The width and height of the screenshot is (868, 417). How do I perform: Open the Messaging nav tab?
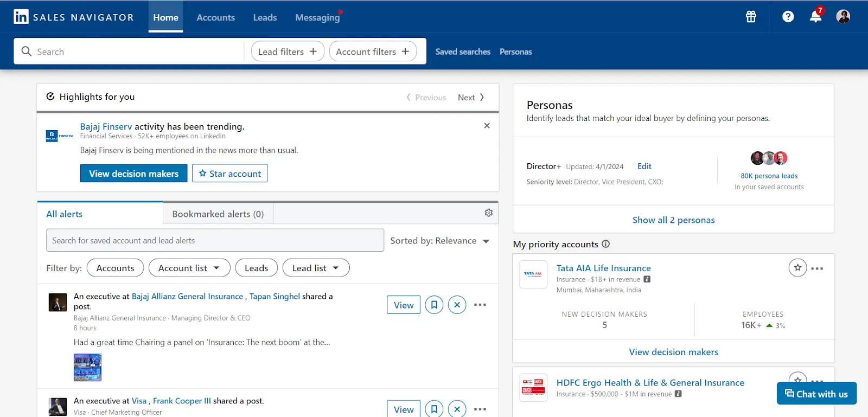click(x=317, y=17)
